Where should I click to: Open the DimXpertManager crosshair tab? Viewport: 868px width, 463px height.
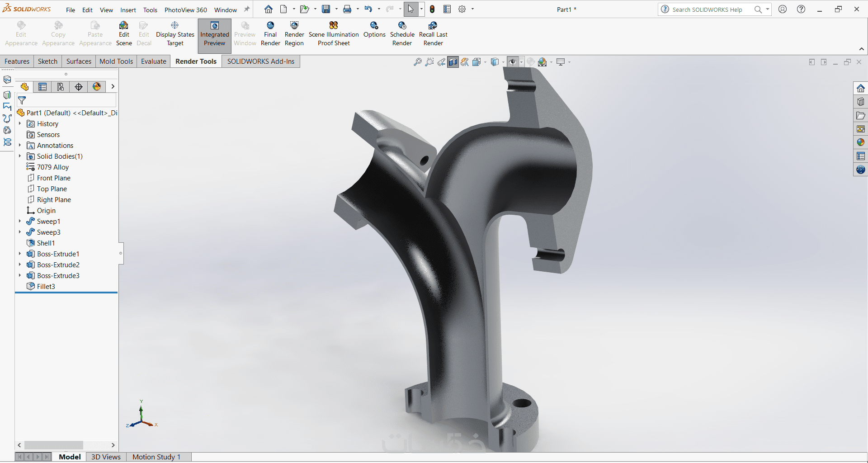coord(79,87)
